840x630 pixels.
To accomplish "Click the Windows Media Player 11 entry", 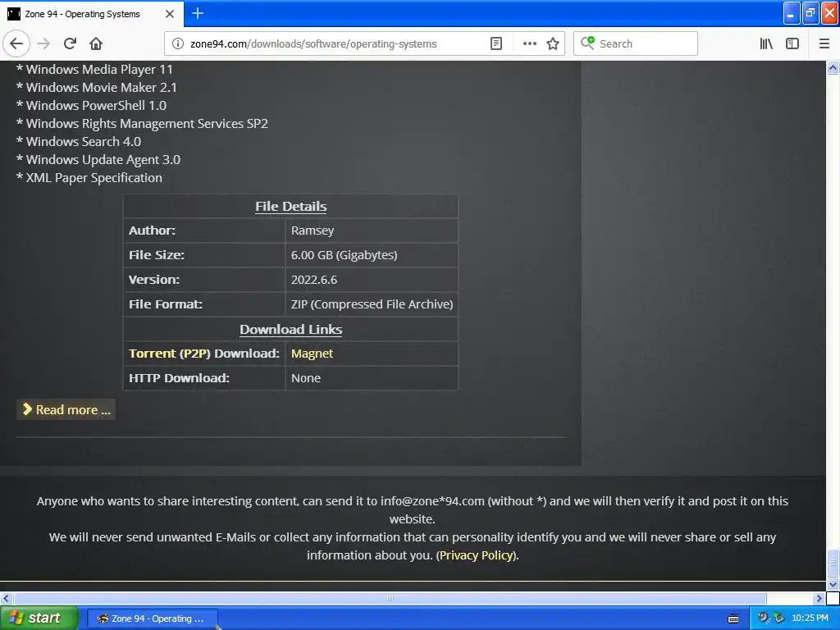I will click(94, 70).
